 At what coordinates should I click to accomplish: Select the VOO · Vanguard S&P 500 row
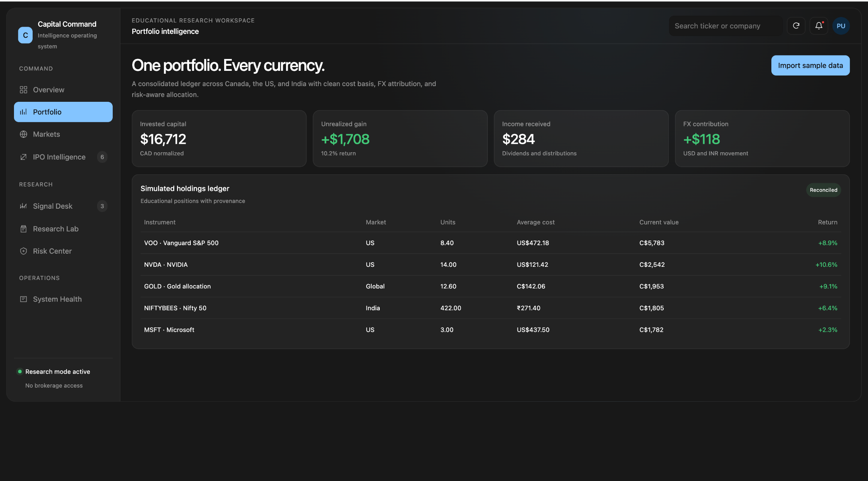(491, 243)
